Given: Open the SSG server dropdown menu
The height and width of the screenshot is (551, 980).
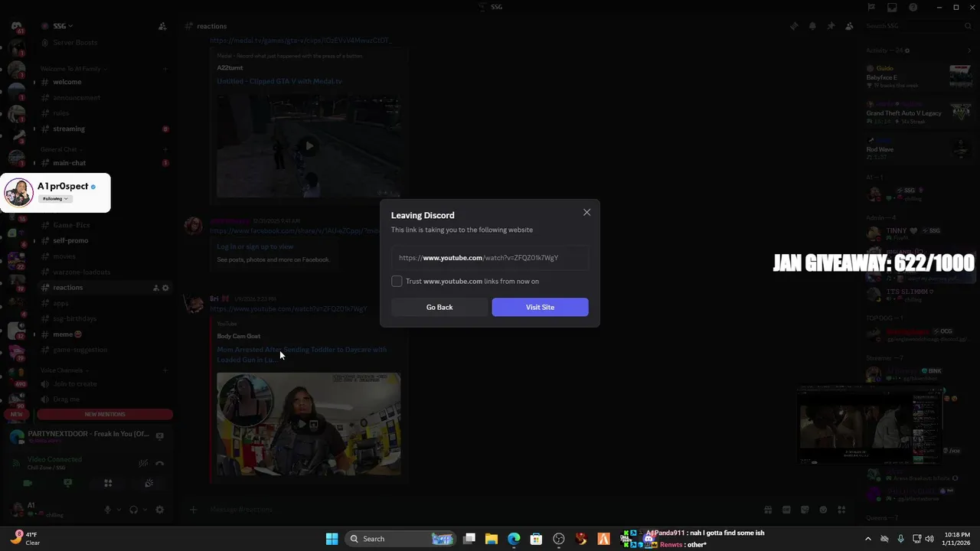Looking at the screenshot, I should pos(63,26).
